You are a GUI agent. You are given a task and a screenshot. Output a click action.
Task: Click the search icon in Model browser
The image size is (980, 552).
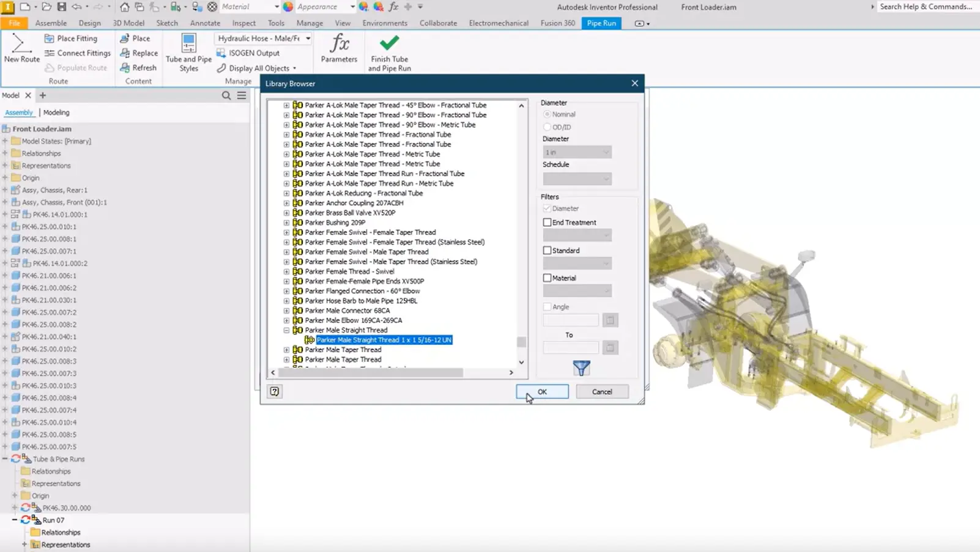(226, 95)
